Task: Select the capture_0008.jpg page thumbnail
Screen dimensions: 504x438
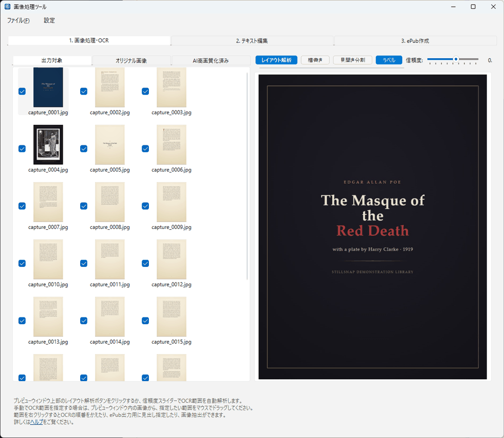Action: tap(110, 202)
